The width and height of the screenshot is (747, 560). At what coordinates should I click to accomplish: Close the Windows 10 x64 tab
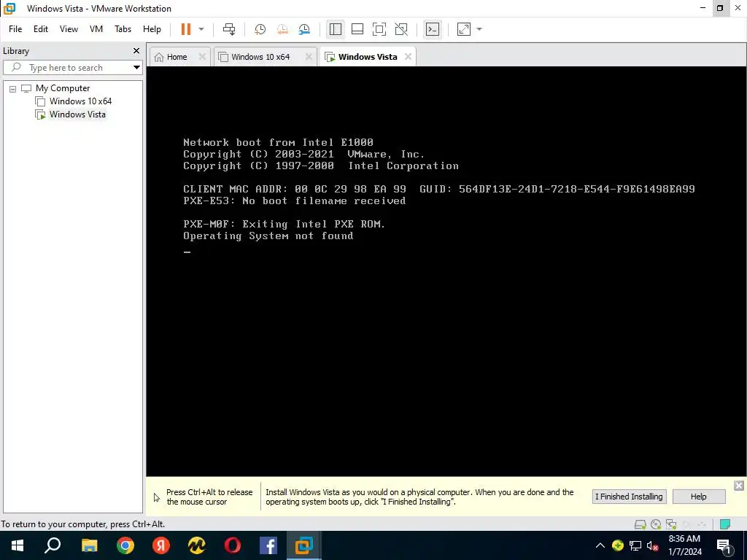tap(309, 57)
